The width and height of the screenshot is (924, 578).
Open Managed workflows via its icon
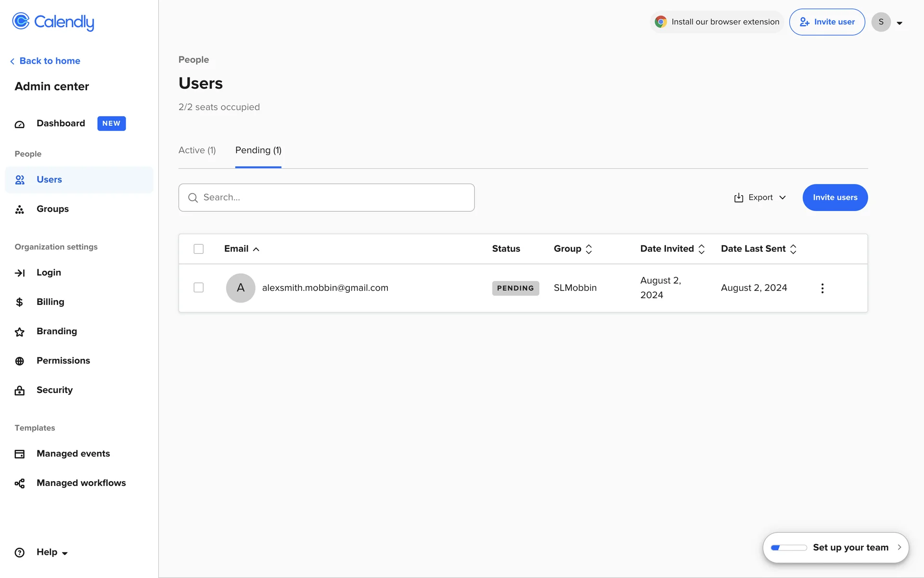click(20, 484)
